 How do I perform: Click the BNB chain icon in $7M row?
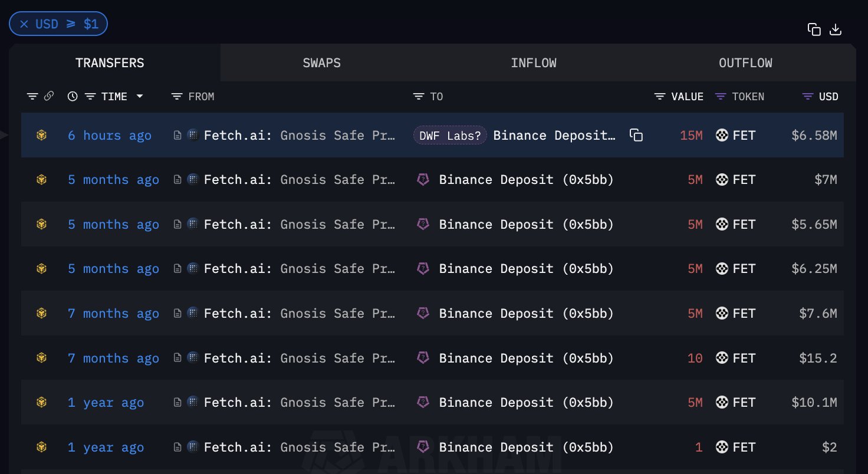point(41,180)
